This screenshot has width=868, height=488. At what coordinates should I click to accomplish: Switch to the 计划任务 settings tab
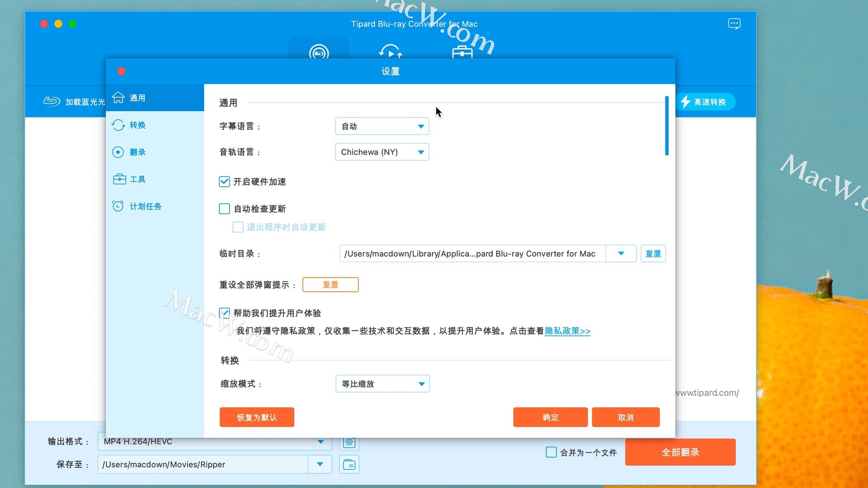pyautogui.click(x=155, y=206)
